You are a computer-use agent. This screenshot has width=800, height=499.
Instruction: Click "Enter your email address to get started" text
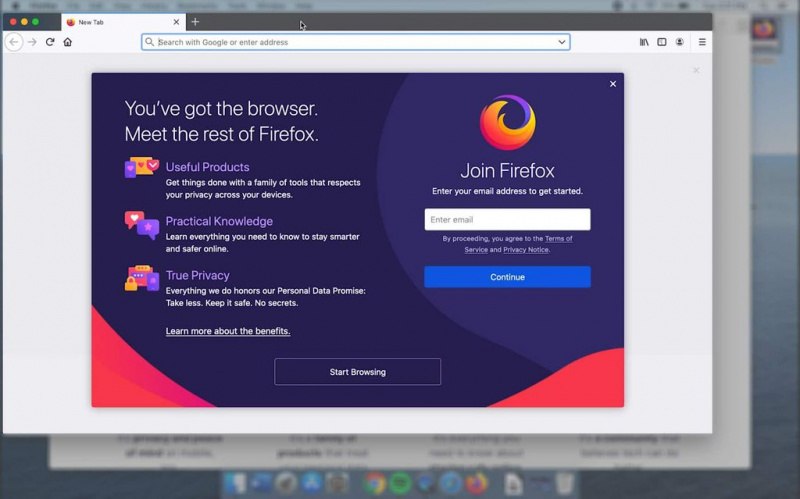click(507, 191)
